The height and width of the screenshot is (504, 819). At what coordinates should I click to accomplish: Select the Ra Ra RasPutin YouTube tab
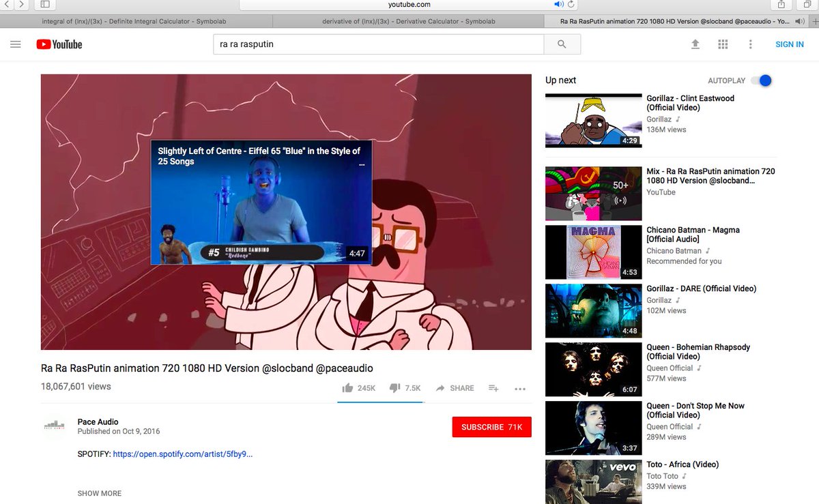[x=676, y=21]
